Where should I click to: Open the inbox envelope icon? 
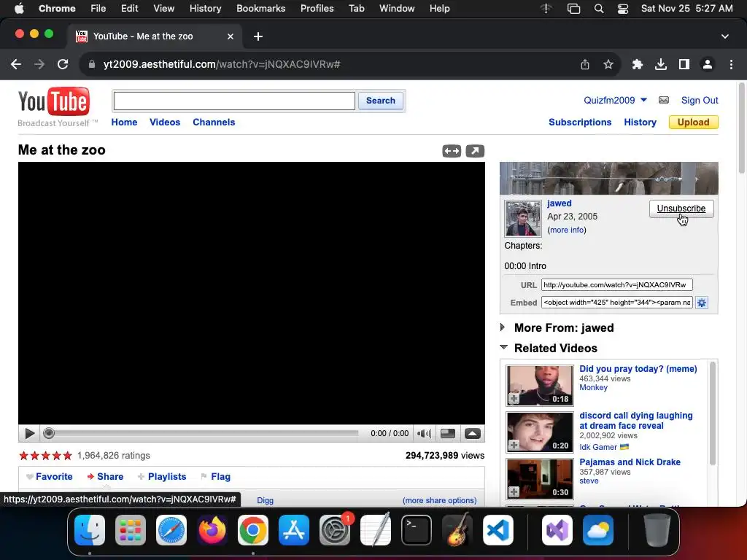(664, 100)
